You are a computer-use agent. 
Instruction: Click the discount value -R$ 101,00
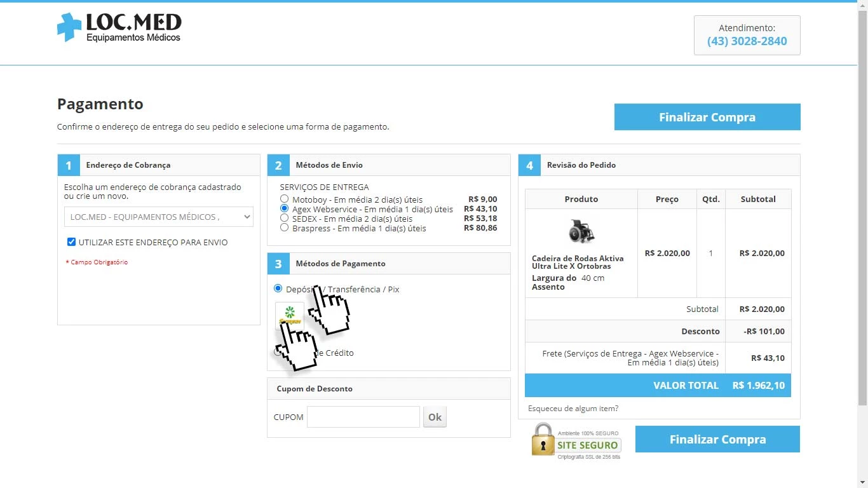click(x=763, y=331)
